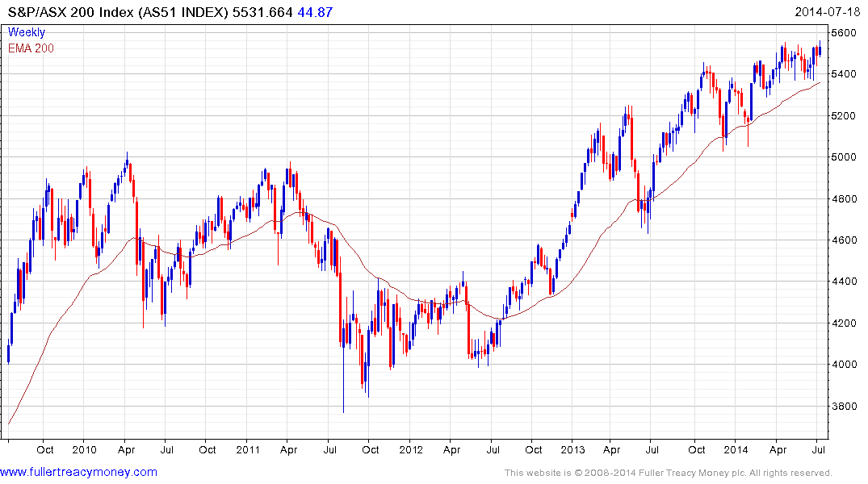This screenshot has height=484, width=868.
Task: Click the S&P/ASX 200 Index chart title
Action: (x=118, y=12)
